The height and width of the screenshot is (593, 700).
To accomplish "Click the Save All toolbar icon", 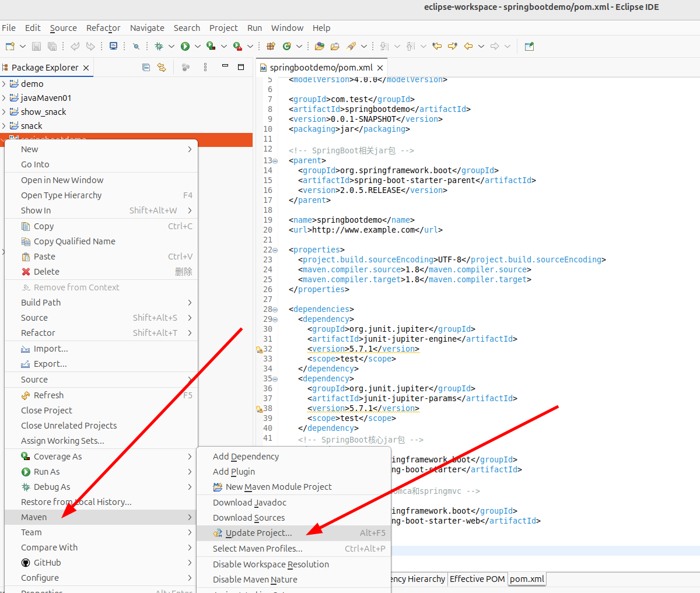I will coord(52,46).
